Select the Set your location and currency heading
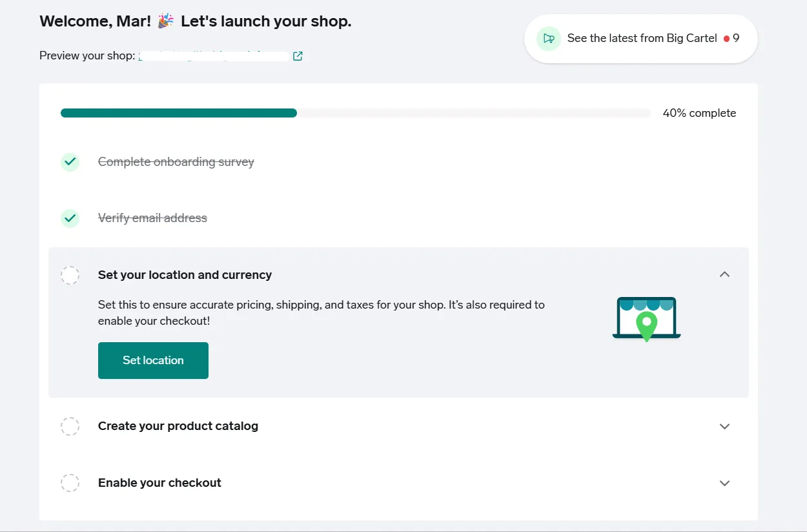This screenshot has width=807, height=532. tap(185, 275)
